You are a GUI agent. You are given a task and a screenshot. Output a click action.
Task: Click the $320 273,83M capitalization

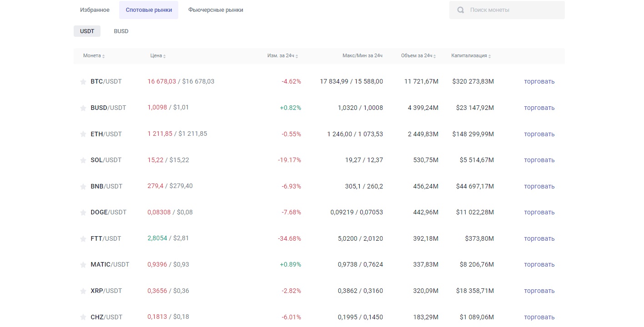[x=473, y=82]
